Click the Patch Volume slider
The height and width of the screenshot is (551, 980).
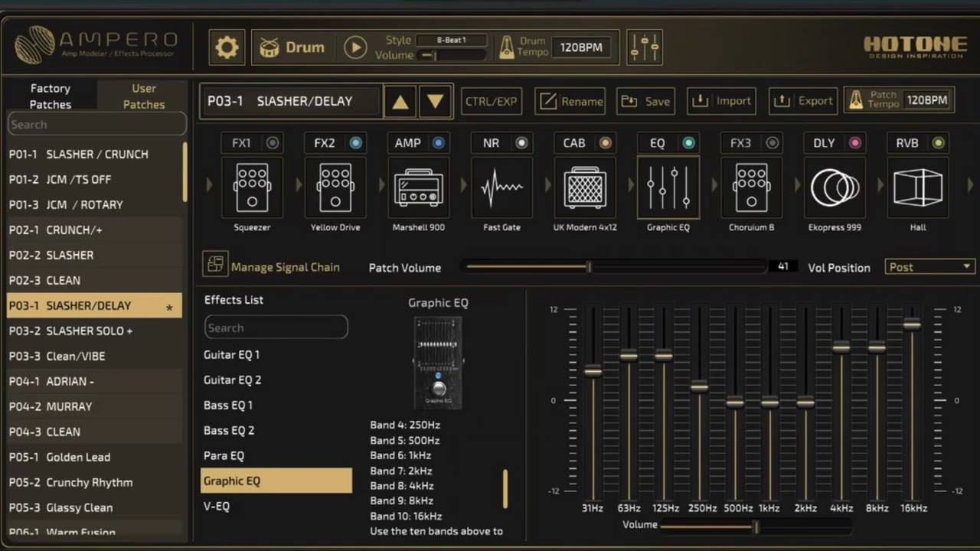click(x=614, y=266)
